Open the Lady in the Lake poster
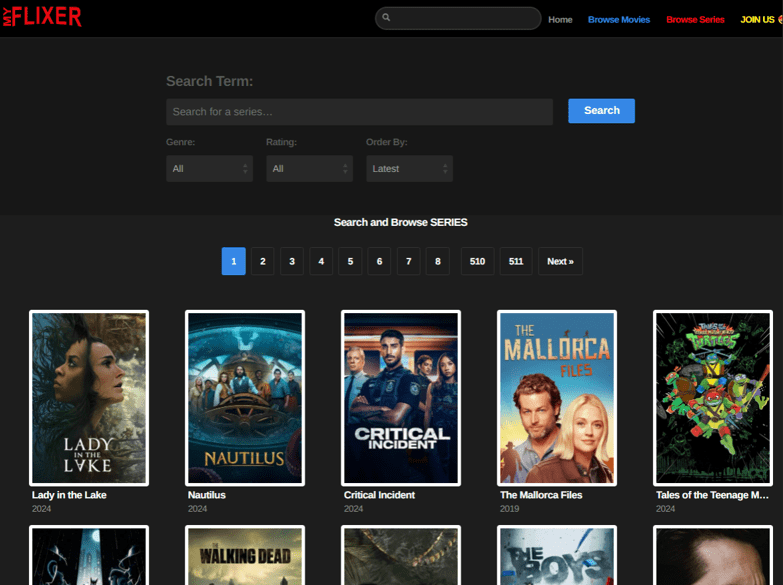 pyautogui.click(x=89, y=398)
